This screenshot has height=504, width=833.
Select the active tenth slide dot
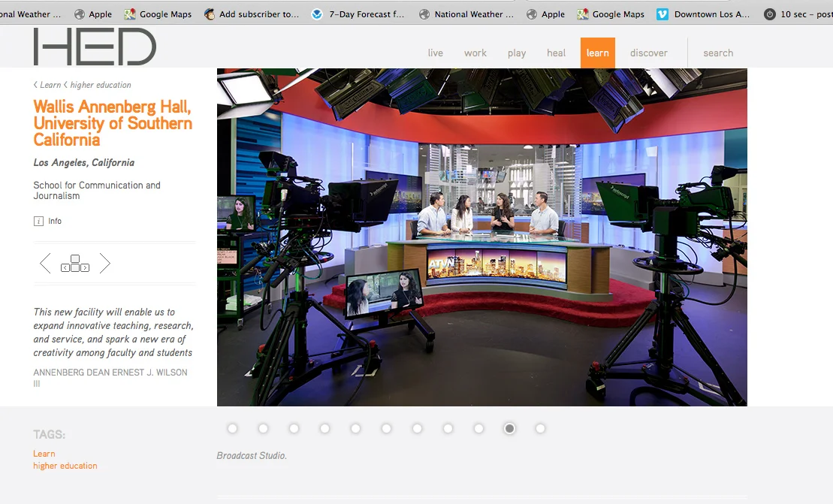[509, 429]
